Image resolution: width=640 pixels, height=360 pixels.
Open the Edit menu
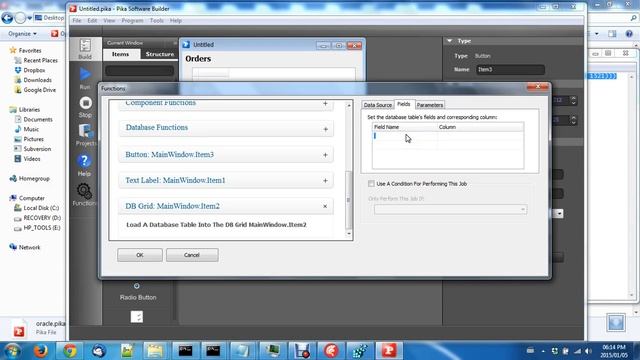tap(92, 20)
